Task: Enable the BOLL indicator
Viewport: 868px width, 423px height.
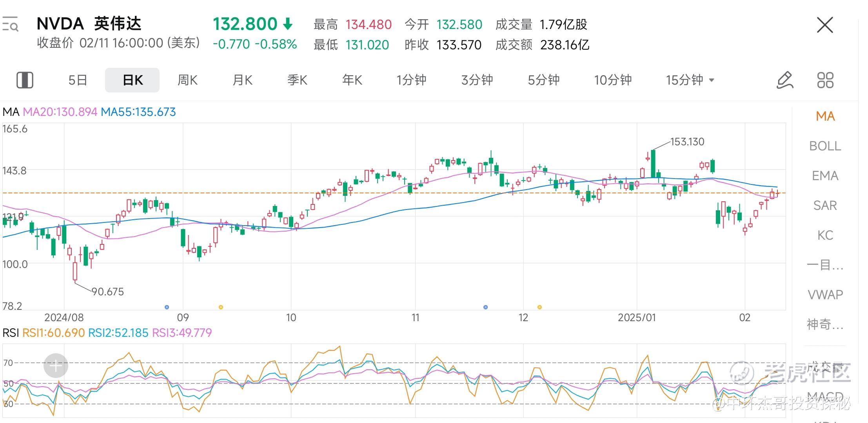Action: 825,146
